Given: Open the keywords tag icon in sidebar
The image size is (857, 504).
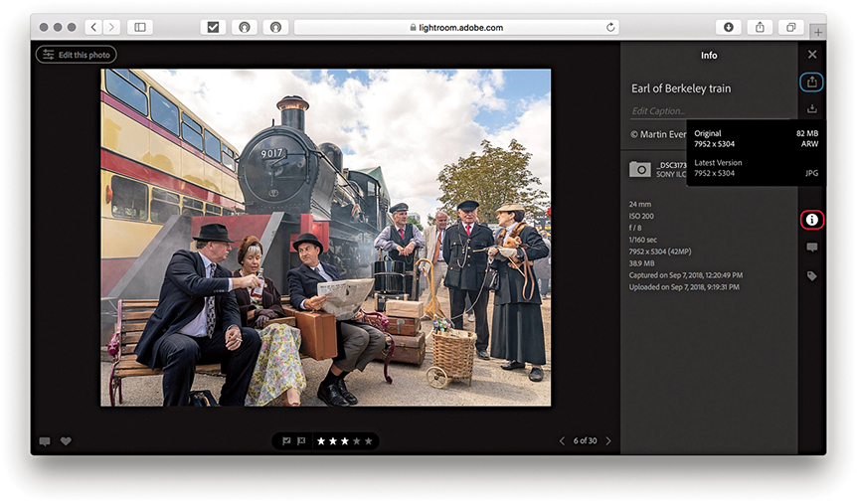Looking at the screenshot, I should click(812, 276).
